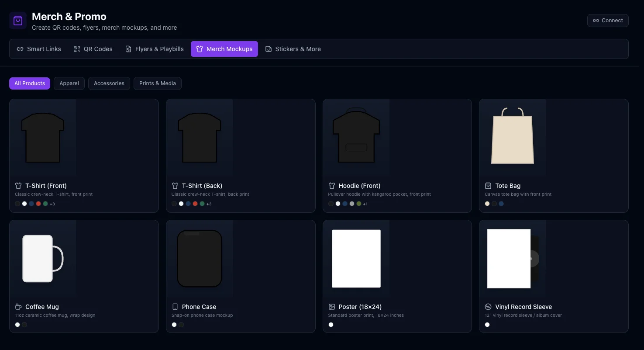This screenshot has height=350, width=644.
Task: Click the Connect button
Action: (608, 21)
